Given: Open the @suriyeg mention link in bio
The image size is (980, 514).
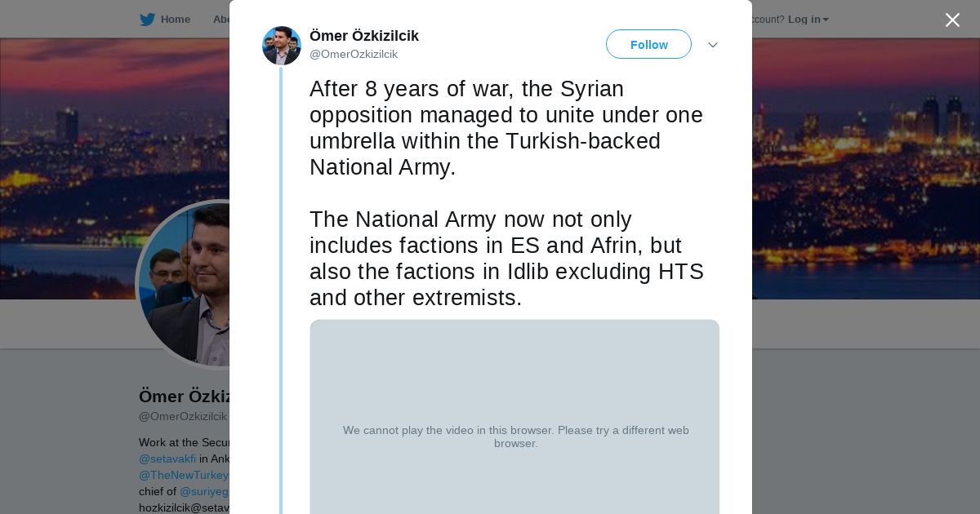Looking at the screenshot, I should (x=204, y=491).
